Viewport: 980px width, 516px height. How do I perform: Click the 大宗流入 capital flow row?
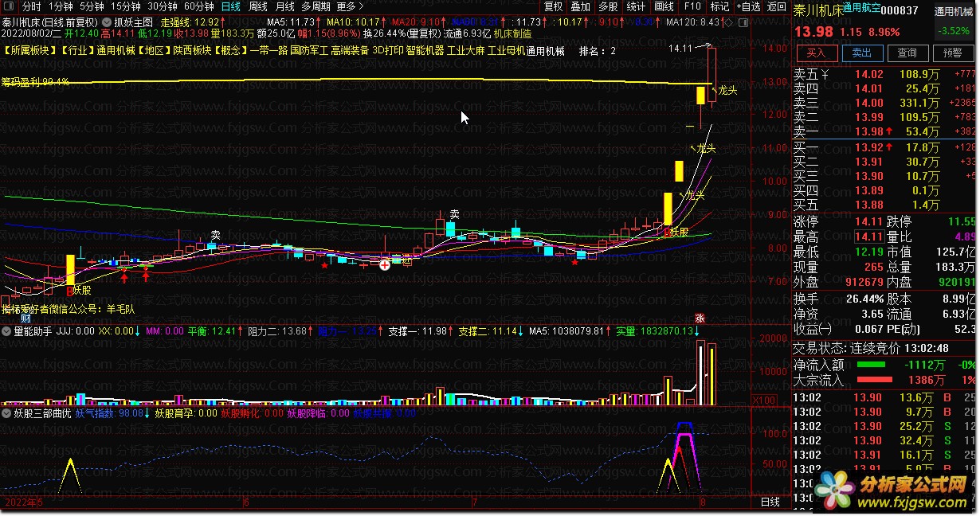(884, 381)
